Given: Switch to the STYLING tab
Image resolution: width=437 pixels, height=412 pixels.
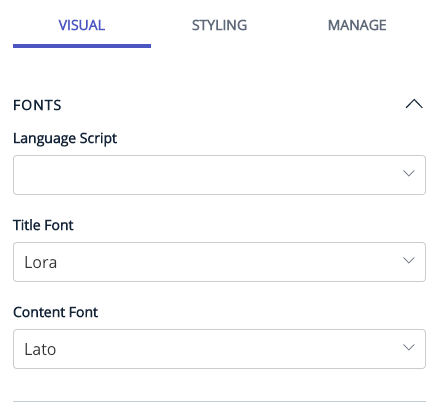Looking at the screenshot, I should tap(219, 25).
